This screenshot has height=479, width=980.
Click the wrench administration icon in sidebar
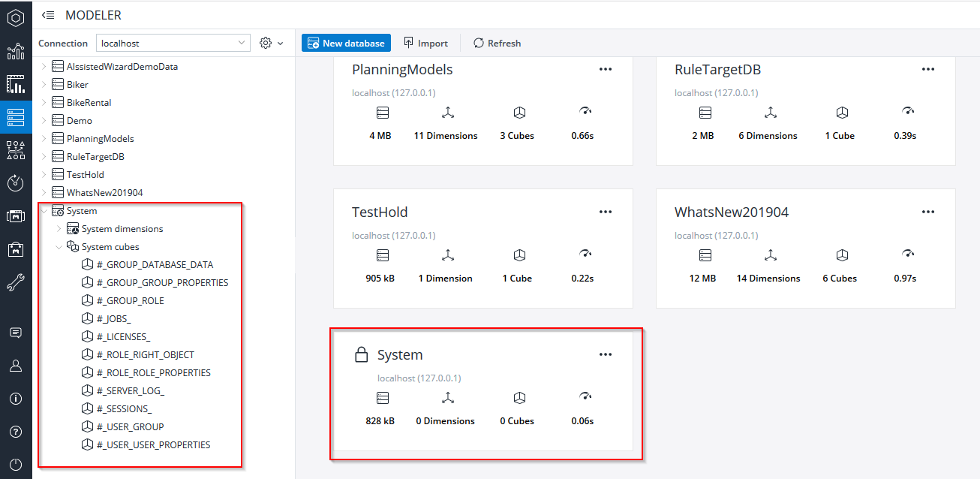(x=16, y=282)
